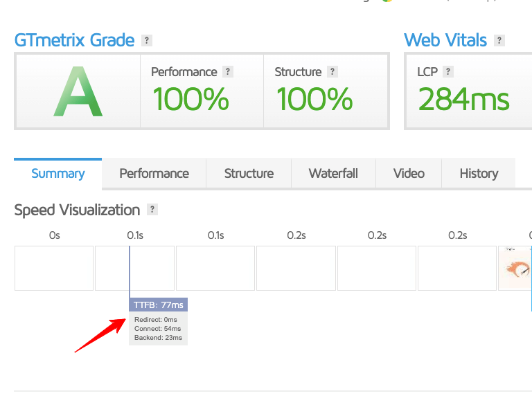Click the Web Vitals help question mark

(x=499, y=40)
